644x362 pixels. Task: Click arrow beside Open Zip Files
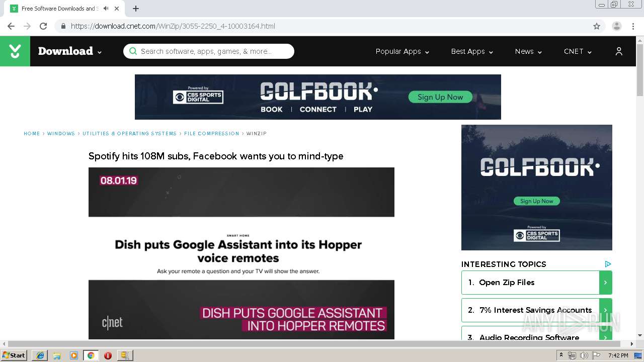pyautogui.click(x=605, y=283)
